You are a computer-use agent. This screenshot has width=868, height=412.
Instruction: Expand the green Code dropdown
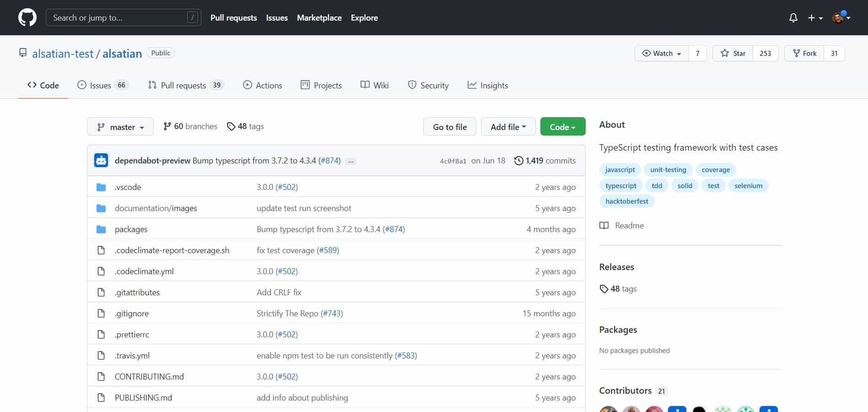pyautogui.click(x=562, y=127)
